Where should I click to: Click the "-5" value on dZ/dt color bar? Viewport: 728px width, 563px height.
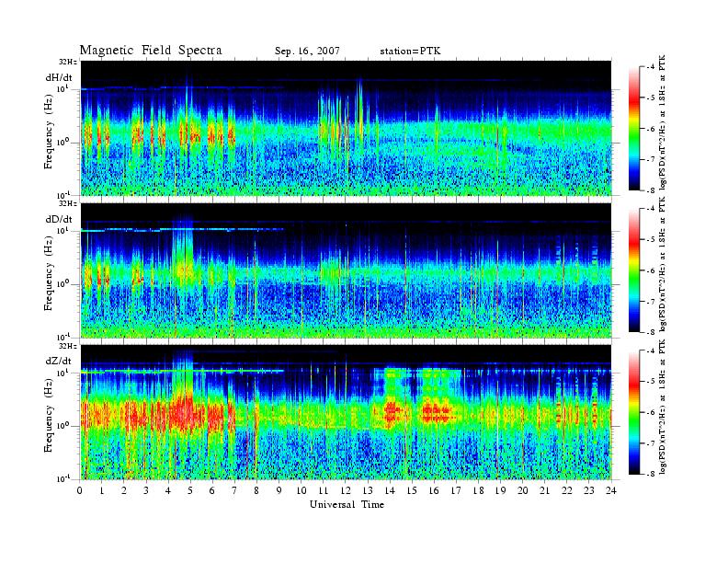tap(651, 381)
